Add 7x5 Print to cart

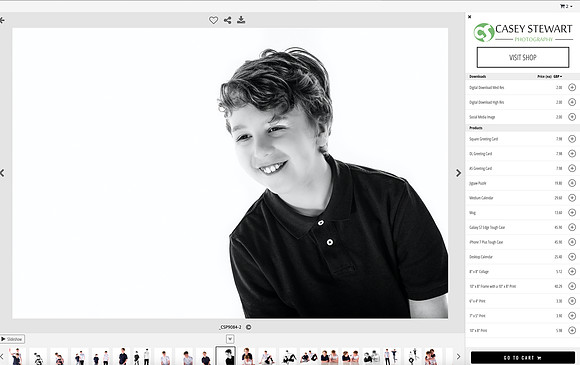click(x=572, y=315)
